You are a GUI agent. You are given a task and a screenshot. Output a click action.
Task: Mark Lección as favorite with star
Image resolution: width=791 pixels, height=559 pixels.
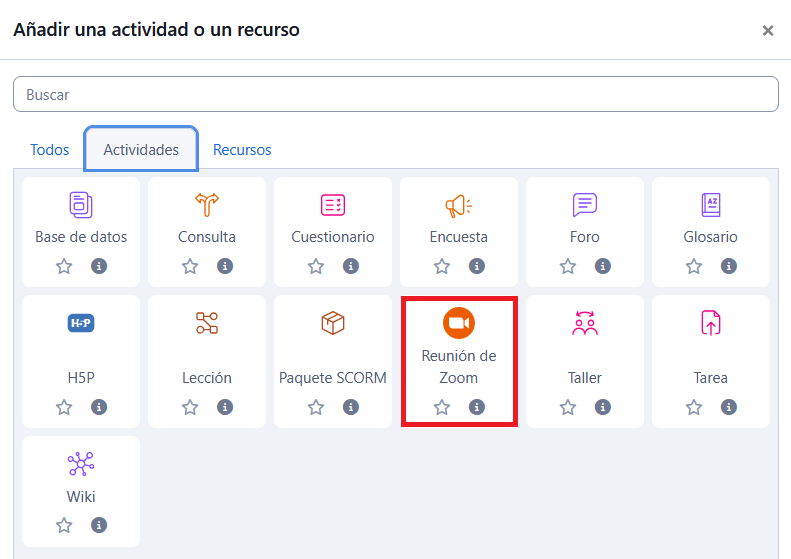190,407
